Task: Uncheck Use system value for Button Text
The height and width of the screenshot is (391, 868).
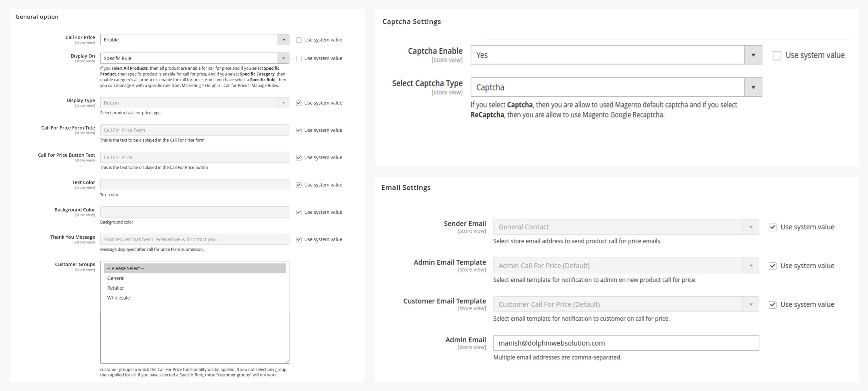Action: pyautogui.click(x=299, y=158)
